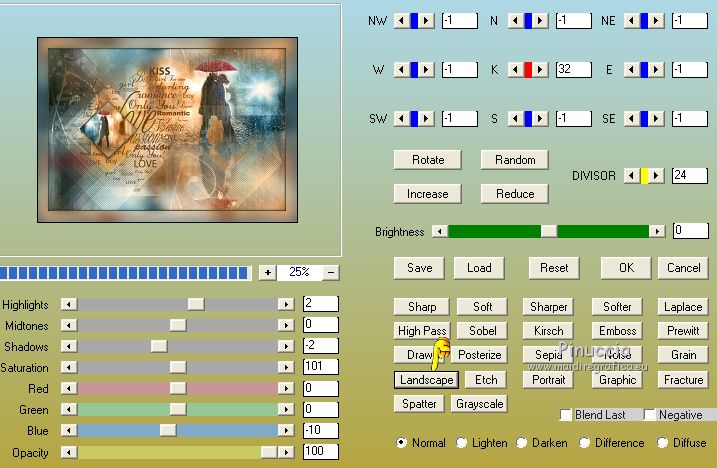Screen dimensions: 717x468
Task: Apply the Sharp preset
Action: 422,307
